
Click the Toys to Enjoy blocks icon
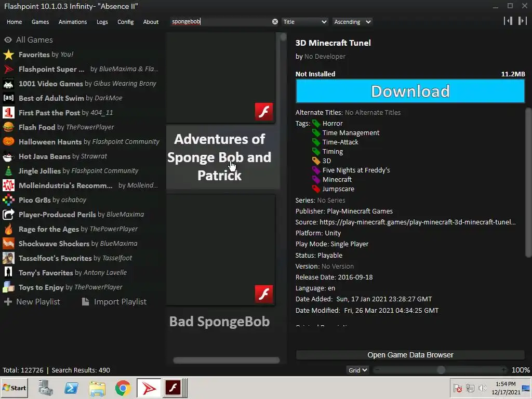[x=8, y=287]
